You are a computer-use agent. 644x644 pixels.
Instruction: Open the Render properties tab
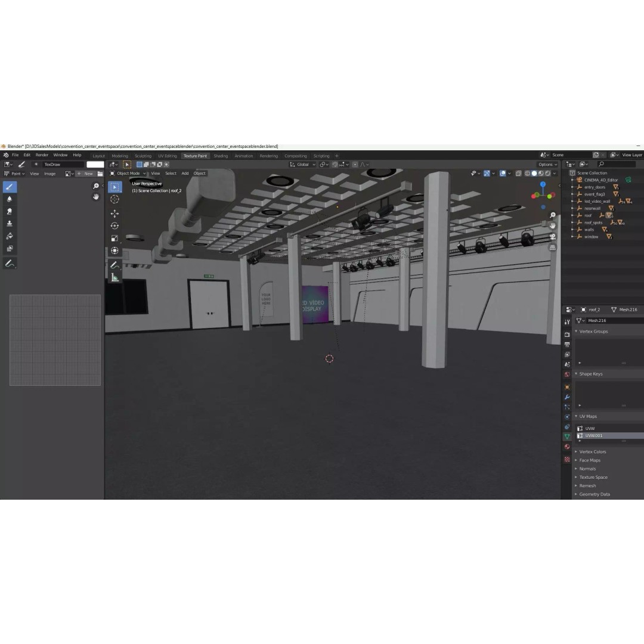[x=567, y=335]
